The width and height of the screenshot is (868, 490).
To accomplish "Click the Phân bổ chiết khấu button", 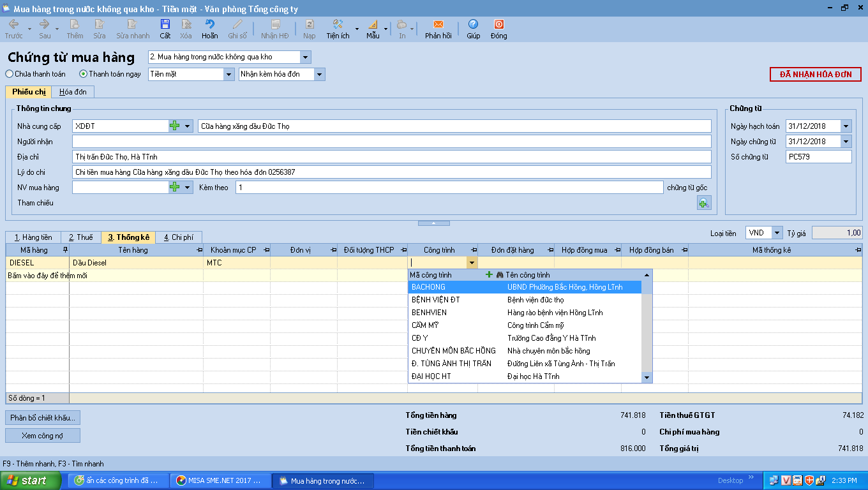I will 43,418.
